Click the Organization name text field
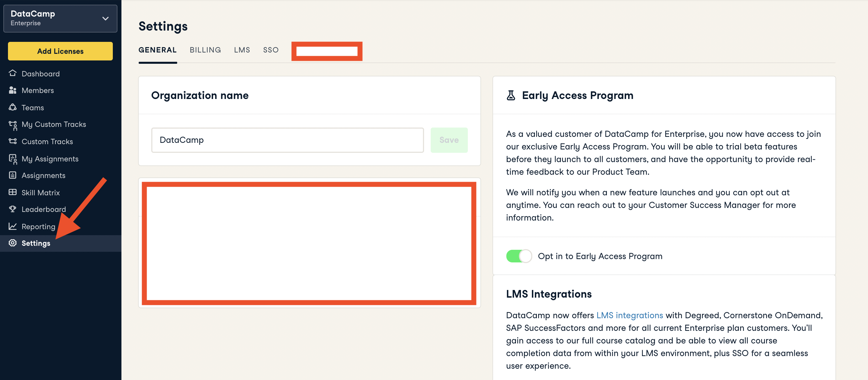Image resolution: width=868 pixels, height=380 pixels. (287, 140)
